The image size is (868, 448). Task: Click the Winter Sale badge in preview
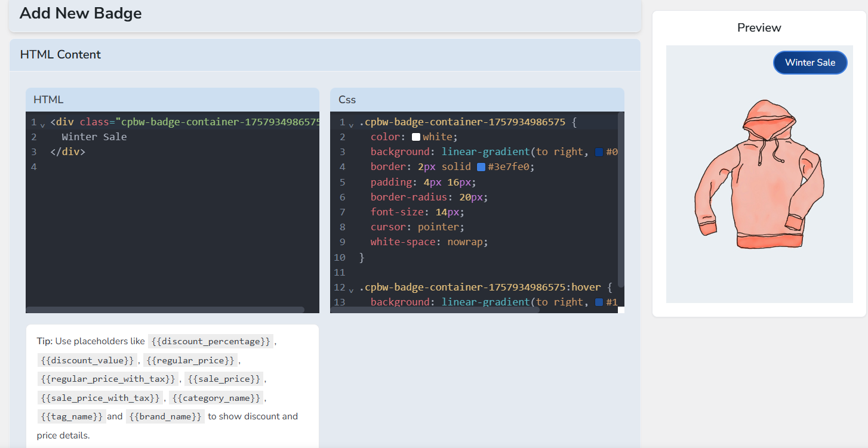810,63
